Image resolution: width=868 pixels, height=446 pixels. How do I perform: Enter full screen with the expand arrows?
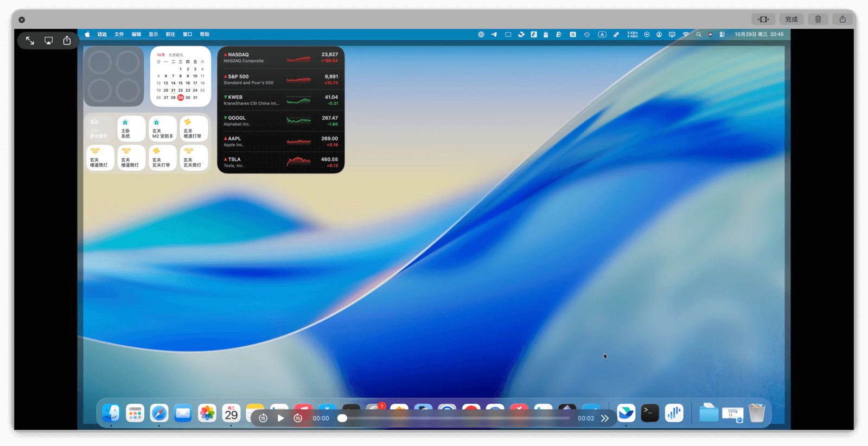[x=30, y=41]
